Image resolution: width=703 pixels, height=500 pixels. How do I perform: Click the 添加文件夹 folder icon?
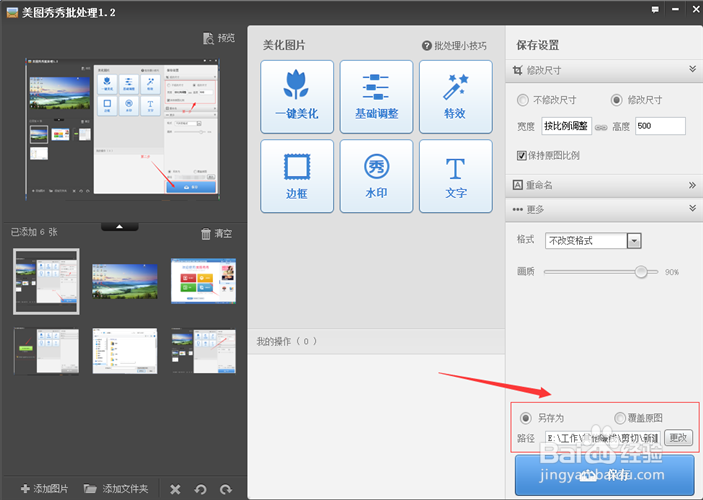coord(90,488)
